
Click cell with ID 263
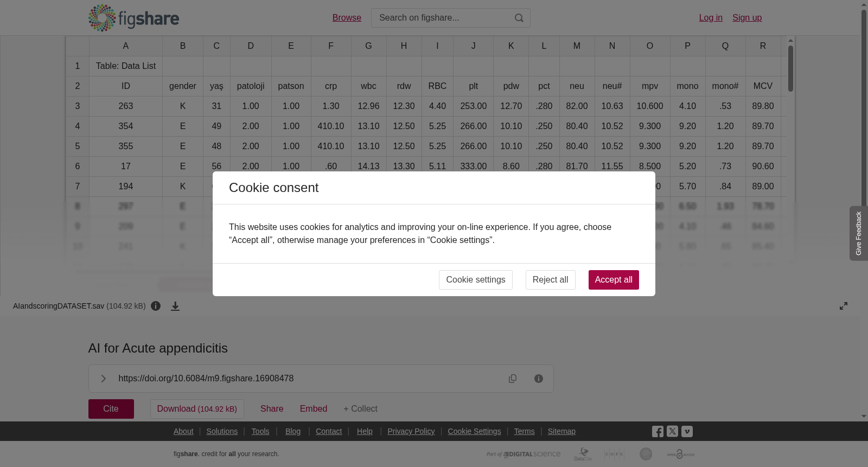tap(126, 106)
